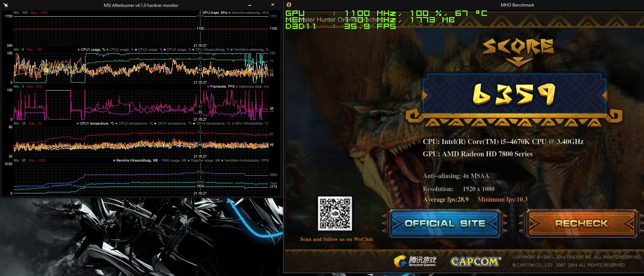Click the Tencent Games logo

point(415,261)
